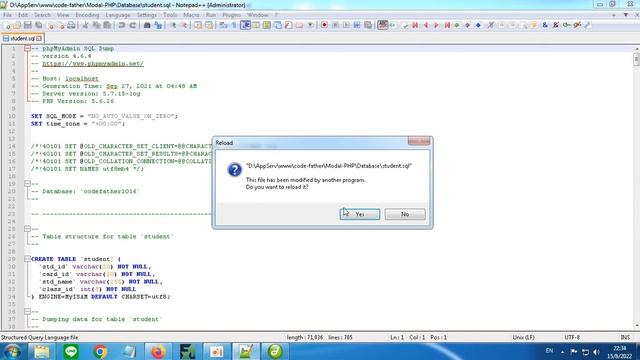The width and height of the screenshot is (640, 360).
Task: Click the 'length : 71,036' status text
Action: 304,338
